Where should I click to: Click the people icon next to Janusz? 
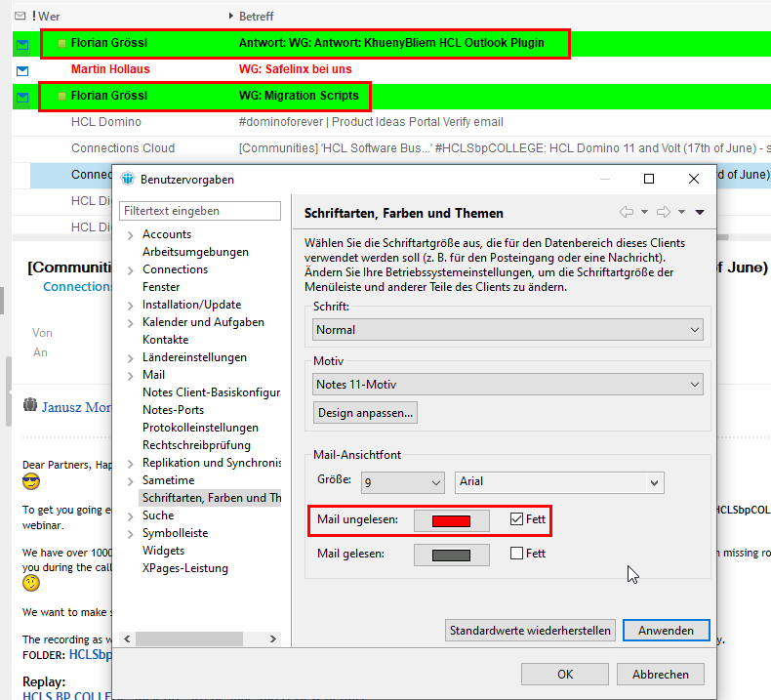(29, 405)
